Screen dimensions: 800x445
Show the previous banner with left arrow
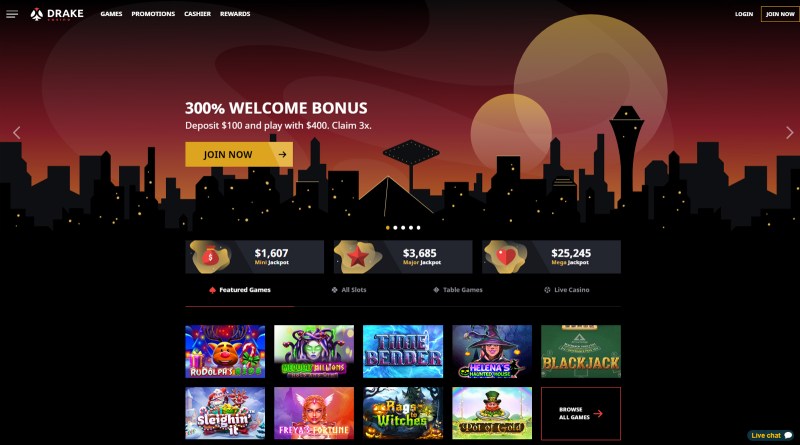tap(16, 133)
